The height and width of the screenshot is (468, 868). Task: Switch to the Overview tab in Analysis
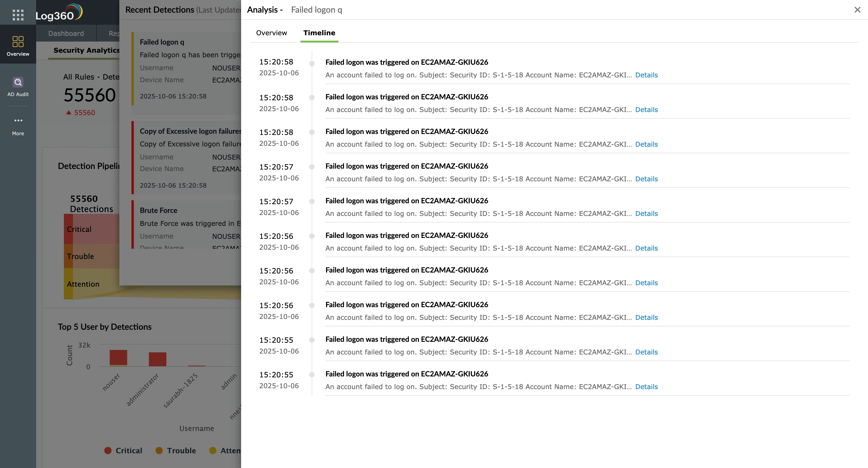pos(271,33)
